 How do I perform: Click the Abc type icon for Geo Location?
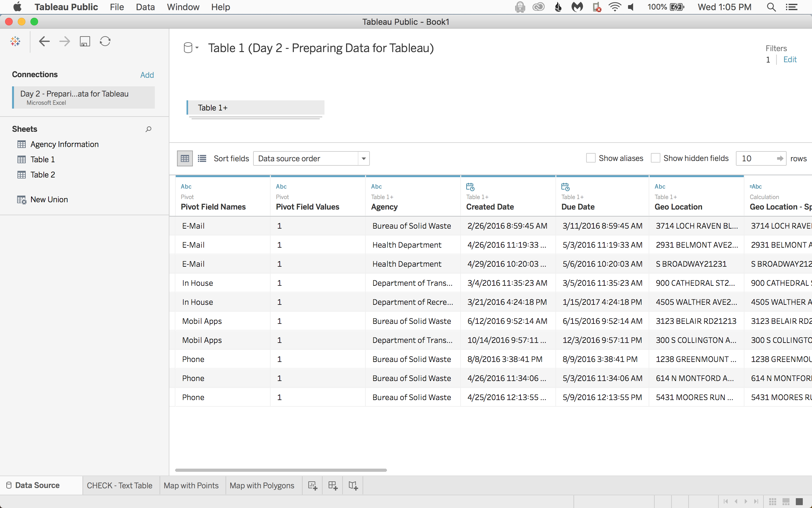(660, 186)
